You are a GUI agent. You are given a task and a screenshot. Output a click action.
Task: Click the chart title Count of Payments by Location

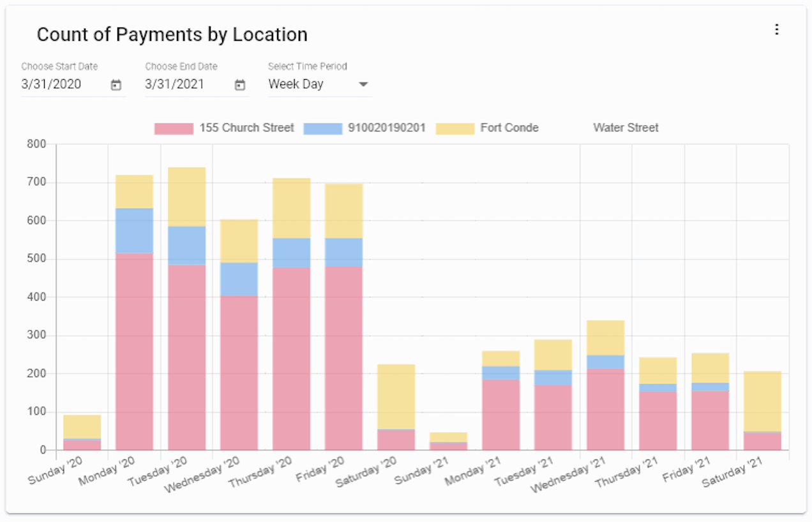[x=172, y=34]
